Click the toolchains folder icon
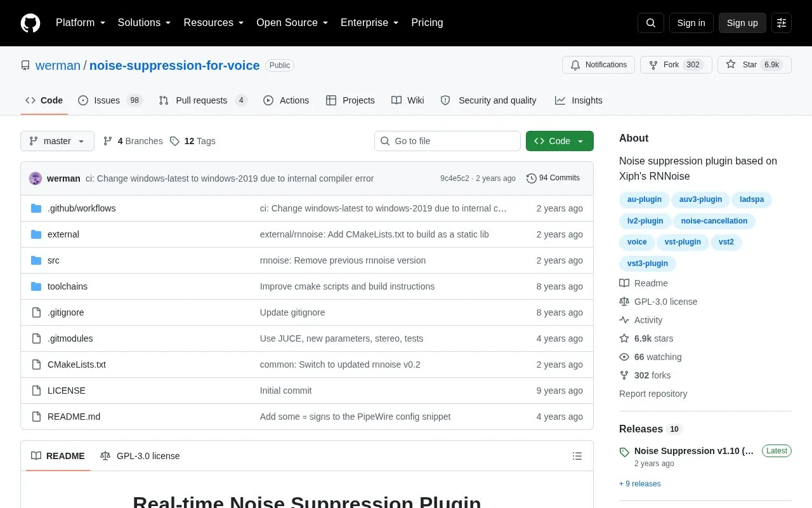This screenshot has height=508, width=812. pyautogui.click(x=36, y=286)
